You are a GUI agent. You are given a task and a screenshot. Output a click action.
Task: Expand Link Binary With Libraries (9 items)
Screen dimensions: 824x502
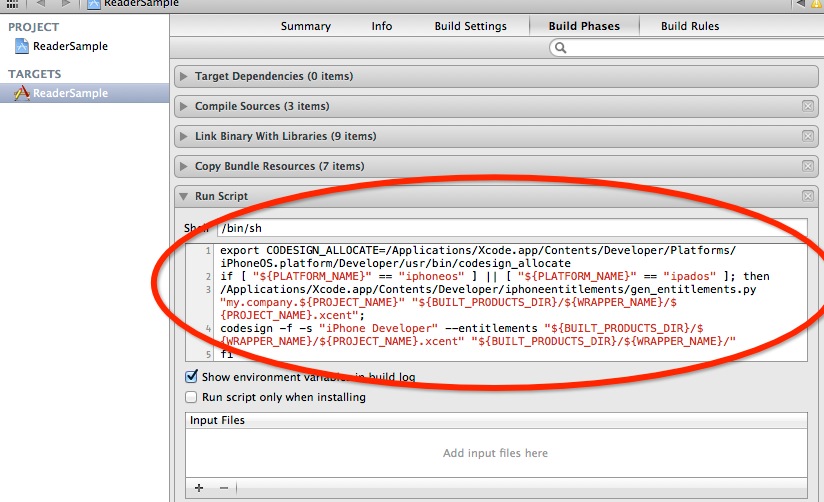pyautogui.click(x=183, y=136)
